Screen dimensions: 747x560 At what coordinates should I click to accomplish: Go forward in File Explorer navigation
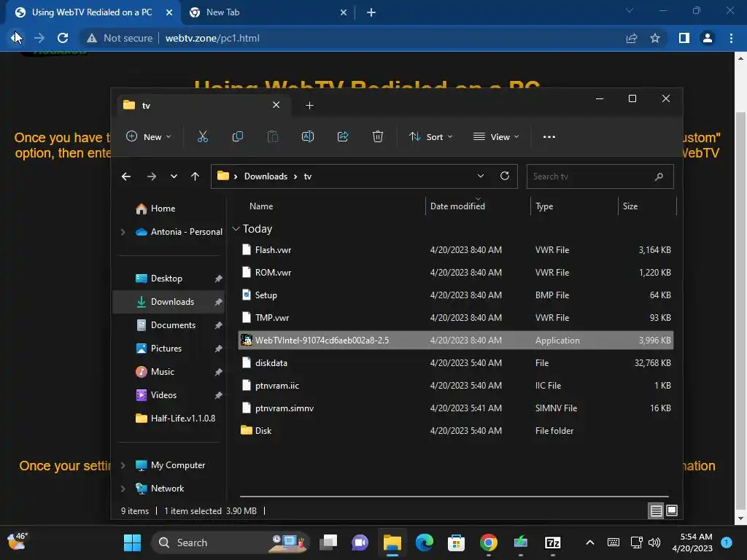pyautogui.click(x=152, y=176)
